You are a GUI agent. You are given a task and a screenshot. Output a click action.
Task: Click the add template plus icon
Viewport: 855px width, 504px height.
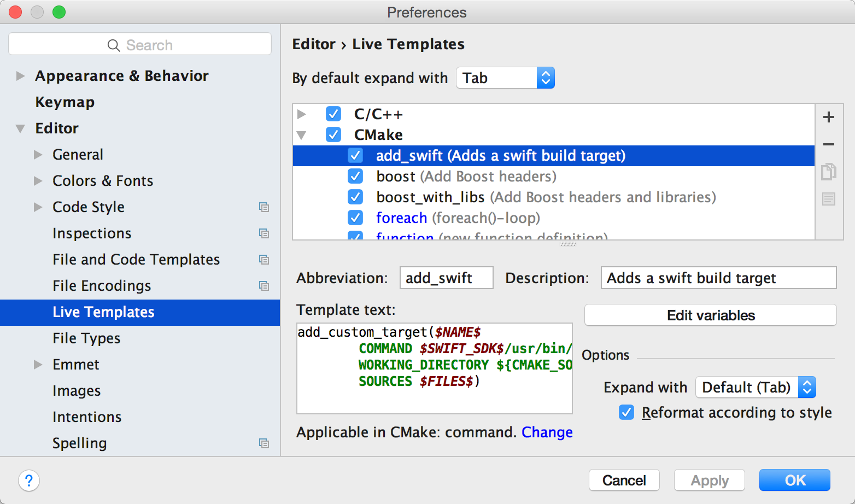pos(829,117)
